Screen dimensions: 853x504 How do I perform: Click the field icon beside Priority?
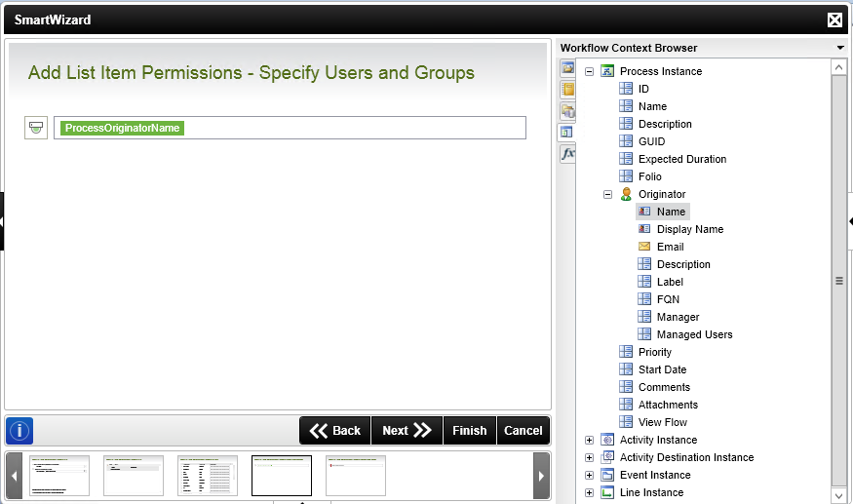click(x=626, y=352)
